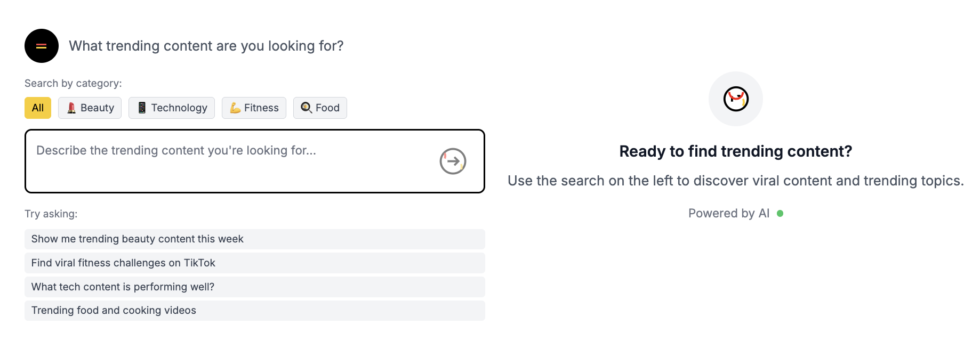Click the "What trending content are you looking for?" title

coord(206,46)
